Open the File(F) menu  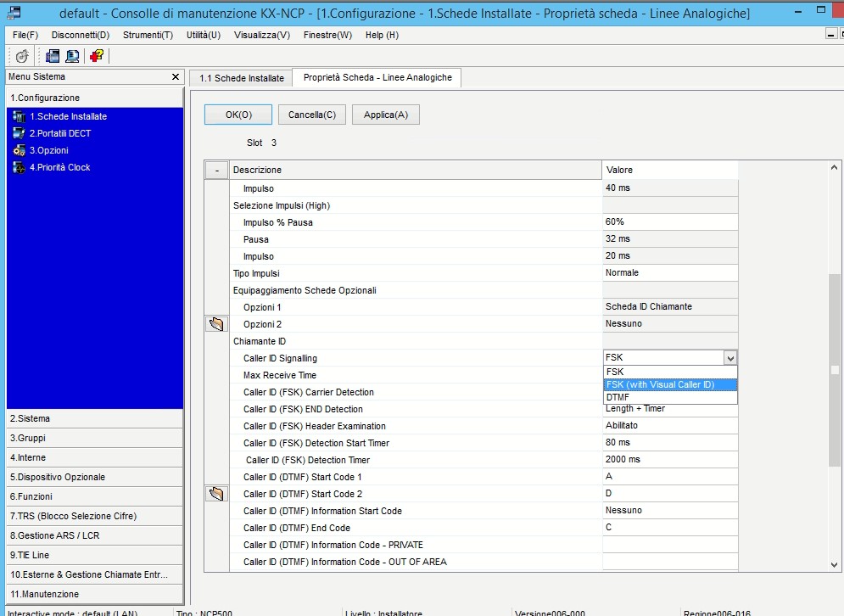point(25,35)
